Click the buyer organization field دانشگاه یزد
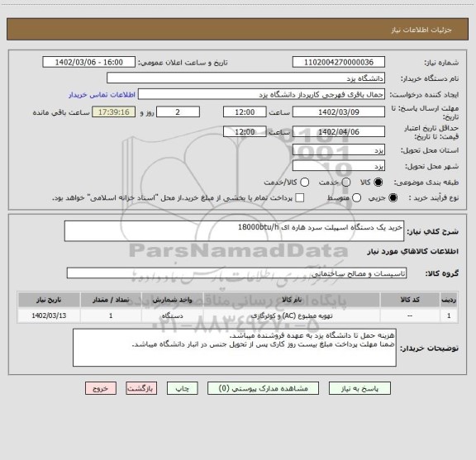 point(246,78)
